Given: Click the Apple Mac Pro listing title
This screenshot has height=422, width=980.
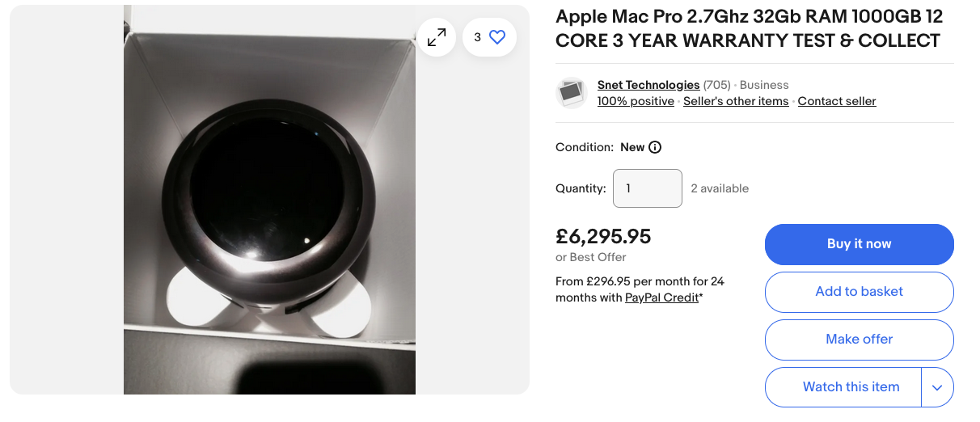Looking at the screenshot, I should (x=749, y=28).
